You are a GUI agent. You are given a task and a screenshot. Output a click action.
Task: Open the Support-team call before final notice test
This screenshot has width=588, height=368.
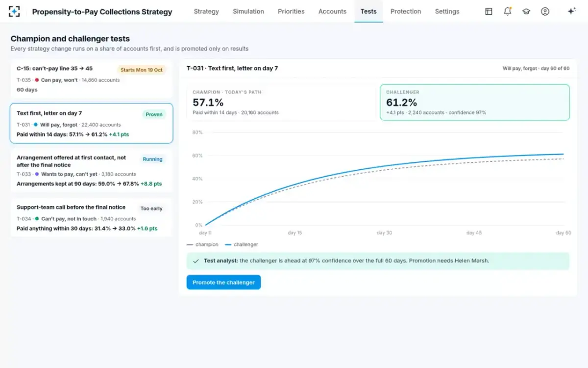click(x=91, y=218)
